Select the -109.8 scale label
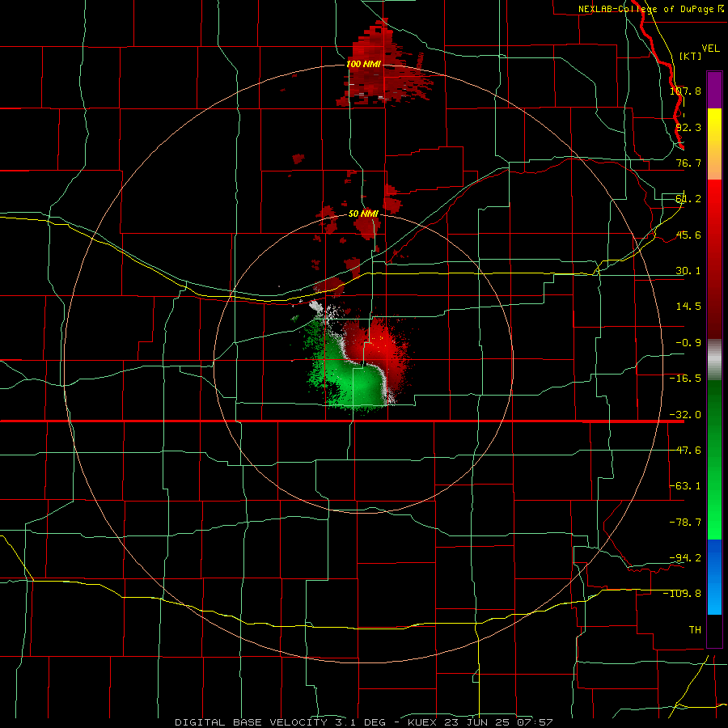Viewport: 728px width, 728px height. [x=683, y=594]
